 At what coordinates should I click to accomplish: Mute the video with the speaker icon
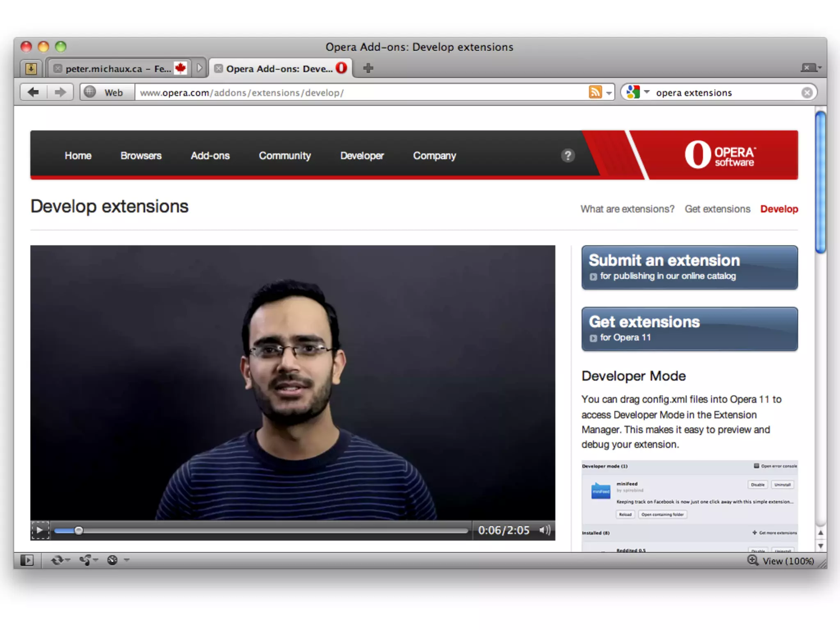pyautogui.click(x=545, y=530)
